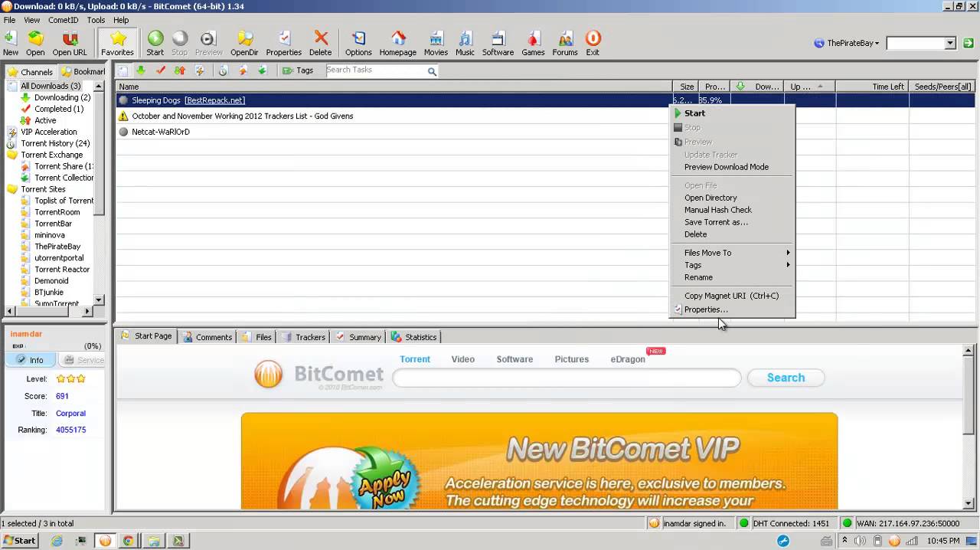Click the Search Tasks input field

point(376,70)
